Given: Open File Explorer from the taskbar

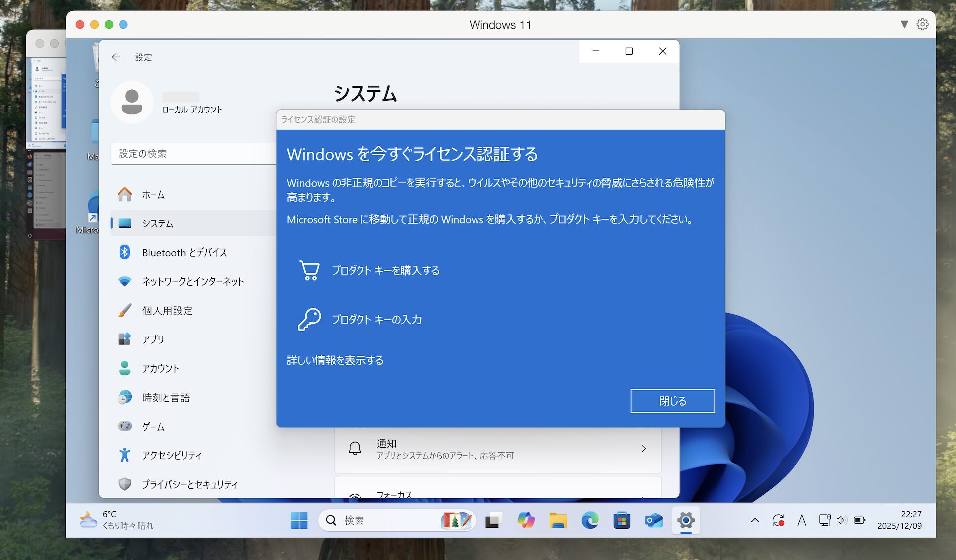Looking at the screenshot, I should tap(558, 521).
